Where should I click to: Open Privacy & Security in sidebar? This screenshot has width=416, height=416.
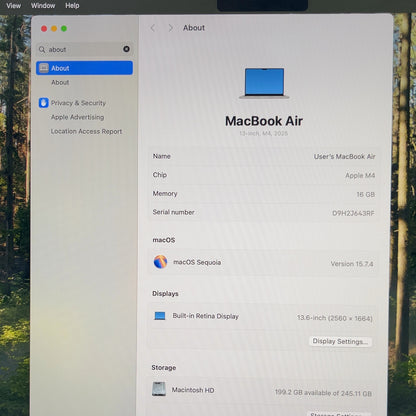[78, 103]
